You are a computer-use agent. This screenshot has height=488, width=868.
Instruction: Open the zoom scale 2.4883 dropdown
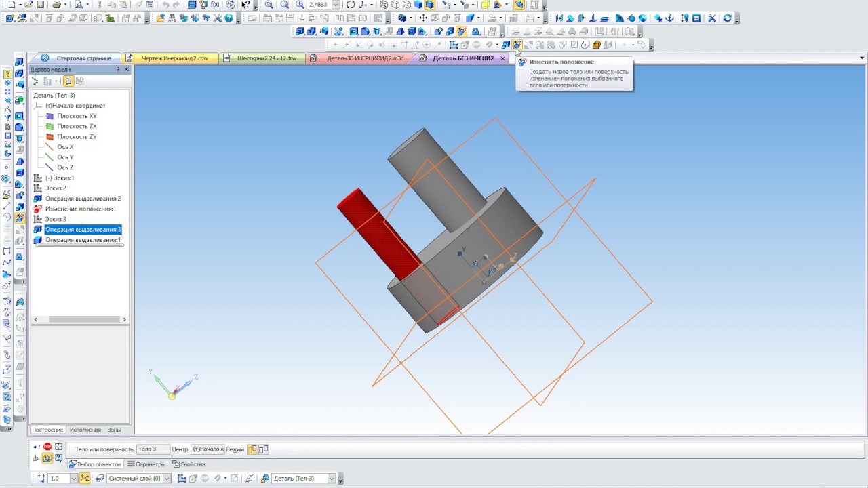[336, 5]
